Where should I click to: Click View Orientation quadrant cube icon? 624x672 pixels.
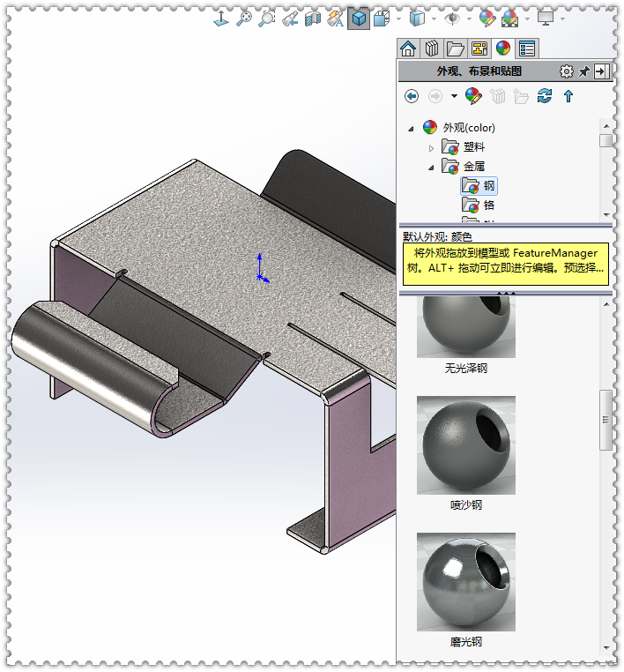pos(381,19)
